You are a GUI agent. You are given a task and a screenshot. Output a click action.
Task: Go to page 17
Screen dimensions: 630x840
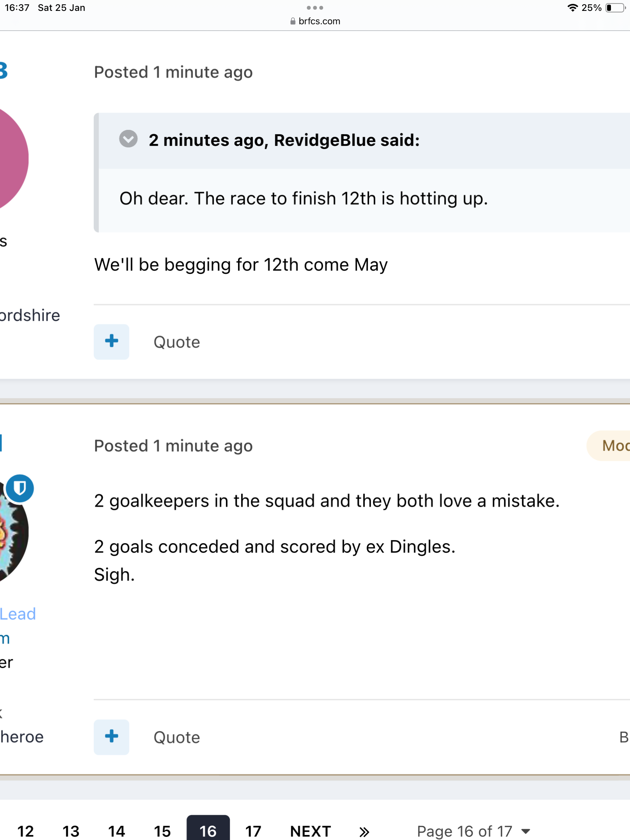pos(253,831)
